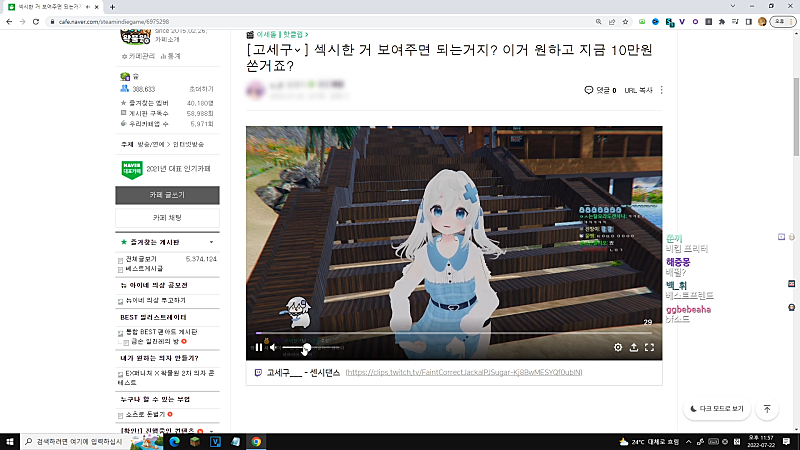The height and width of the screenshot is (450, 800).
Task: Bookmark this page with the star icon
Action: pyautogui.click(x=625, y=21)
